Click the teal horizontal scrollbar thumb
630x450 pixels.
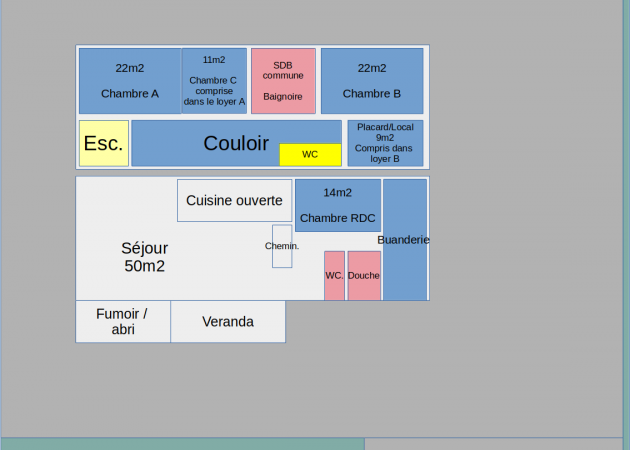pyautogui.click(x=182, y=444)
